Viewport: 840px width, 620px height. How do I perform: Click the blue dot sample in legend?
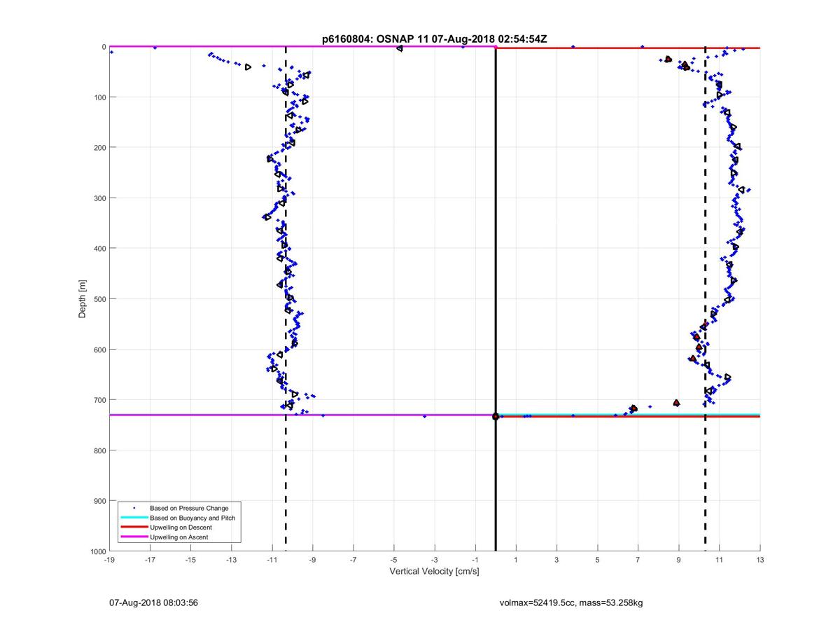tap(134, 508)
